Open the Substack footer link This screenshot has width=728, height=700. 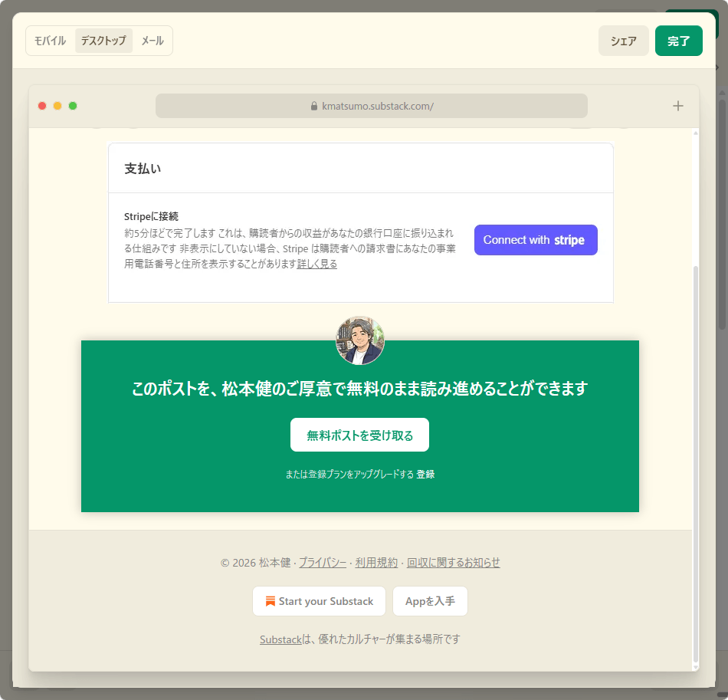coord(281,639)
